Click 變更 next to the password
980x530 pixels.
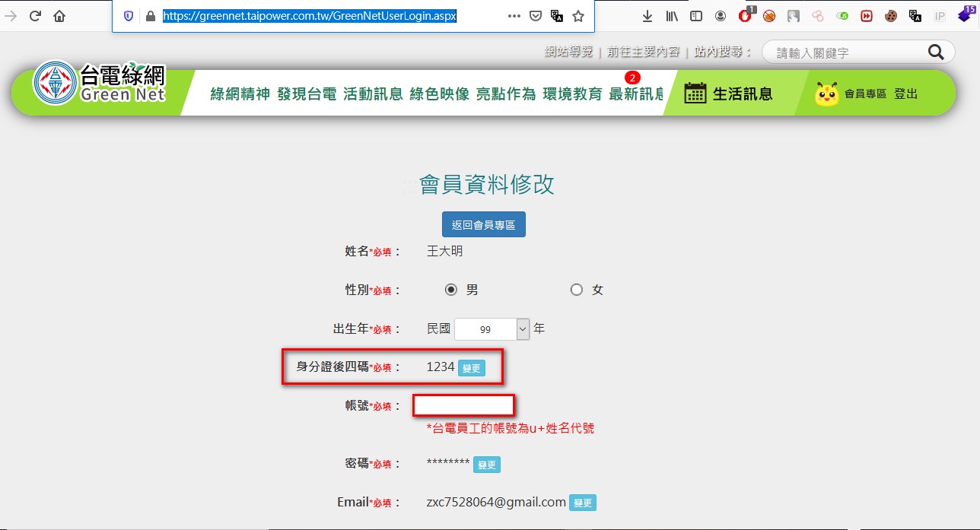click(487, 465)
